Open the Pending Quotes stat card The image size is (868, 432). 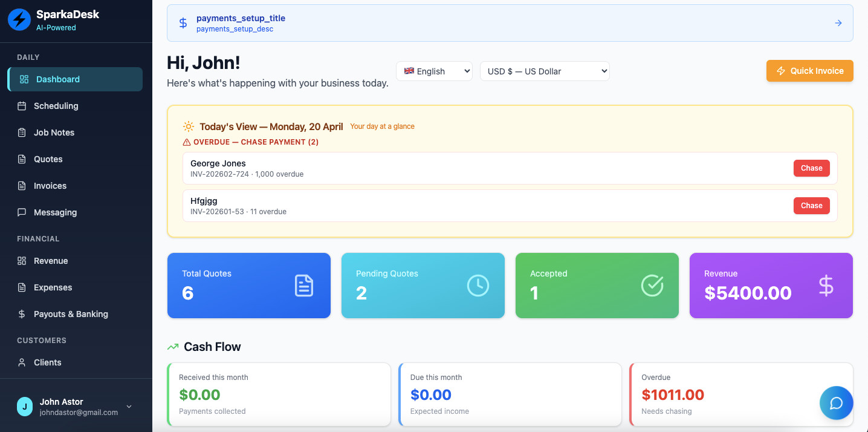pyautogui.click(x=423, y=286)
